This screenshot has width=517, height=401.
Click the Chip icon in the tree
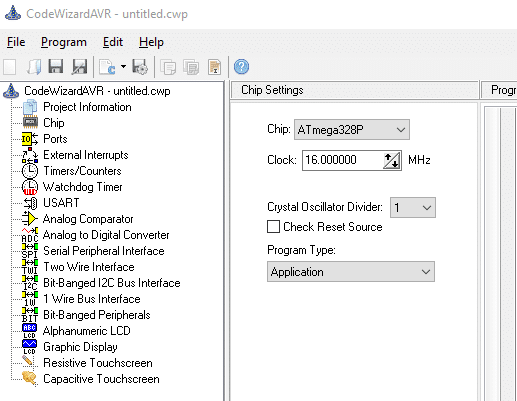[30, 123]
